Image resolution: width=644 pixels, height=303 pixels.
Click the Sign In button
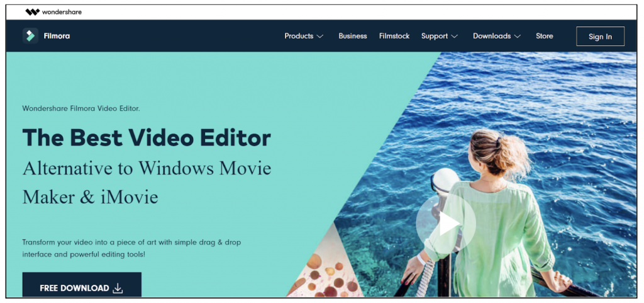[600, 36]
